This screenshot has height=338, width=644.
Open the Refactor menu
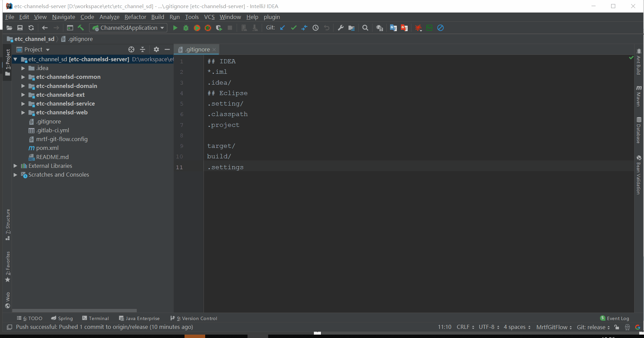[135, 17]
